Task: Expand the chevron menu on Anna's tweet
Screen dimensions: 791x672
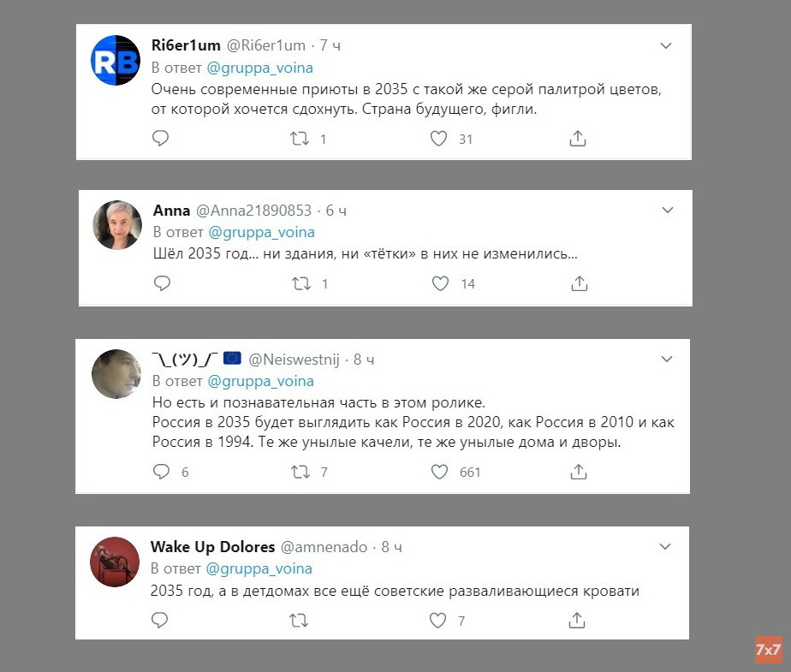Action: [668, 211]
